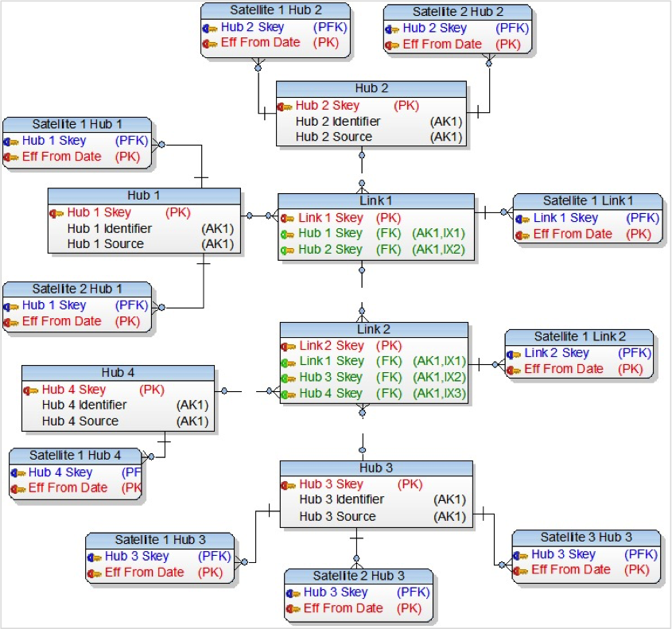
Task: Click Link 2 Skey in Satellite 1 Link 2
Action: pos(557,353)
